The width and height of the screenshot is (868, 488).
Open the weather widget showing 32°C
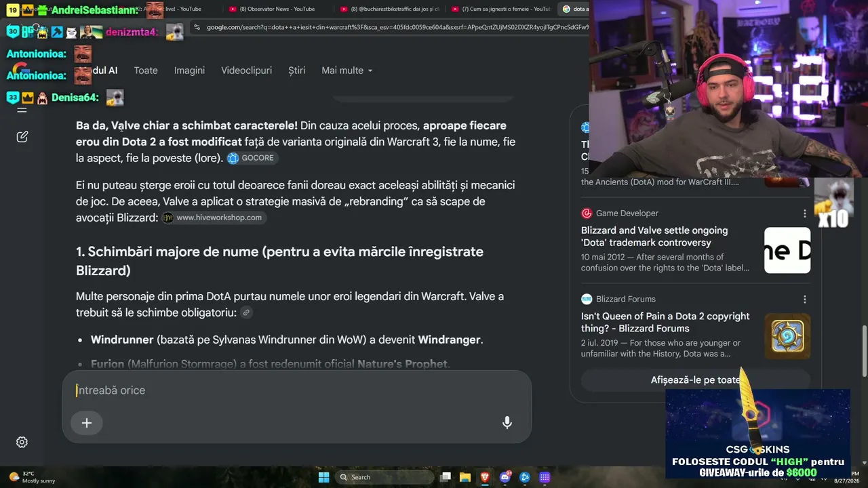click(32, 477)
